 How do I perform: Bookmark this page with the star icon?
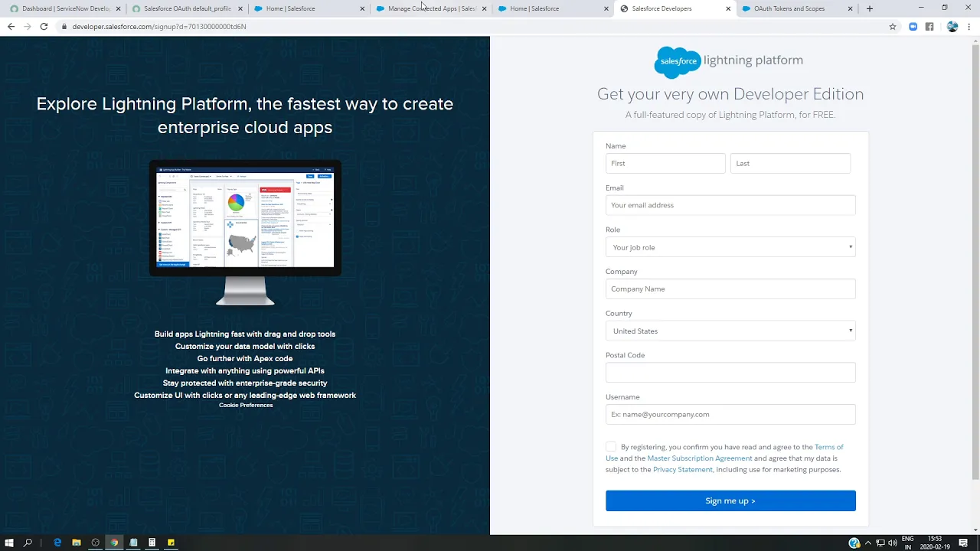[x=893, y=26]
